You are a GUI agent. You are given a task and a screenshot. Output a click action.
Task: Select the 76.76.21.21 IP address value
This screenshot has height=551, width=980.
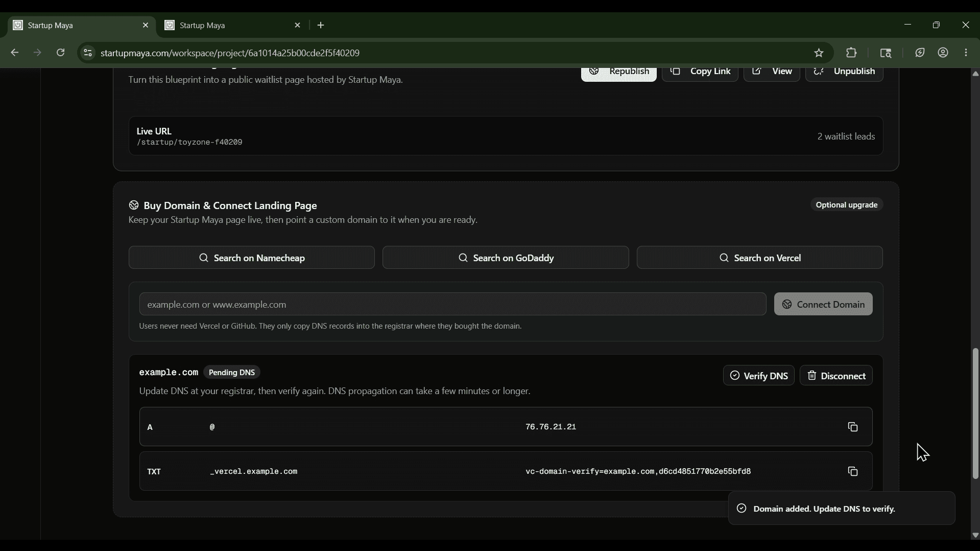pyautogui.click(x=551, y=427)
